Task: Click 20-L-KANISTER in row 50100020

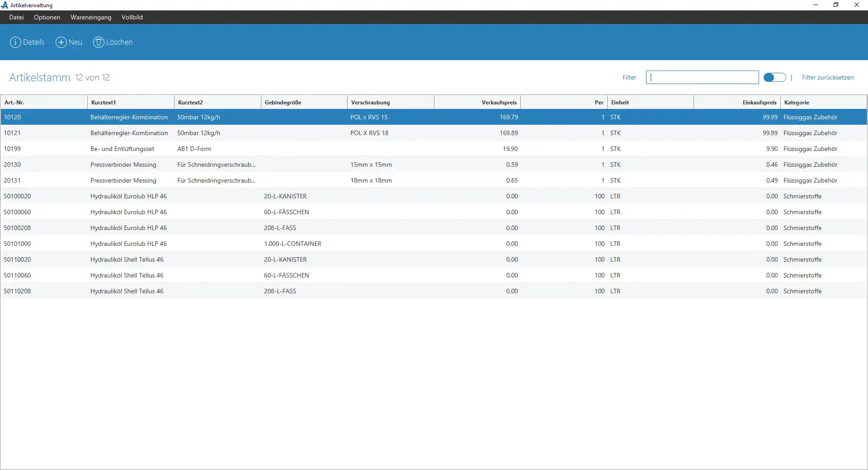Action: pyautogui.click(x=285, y=196)
